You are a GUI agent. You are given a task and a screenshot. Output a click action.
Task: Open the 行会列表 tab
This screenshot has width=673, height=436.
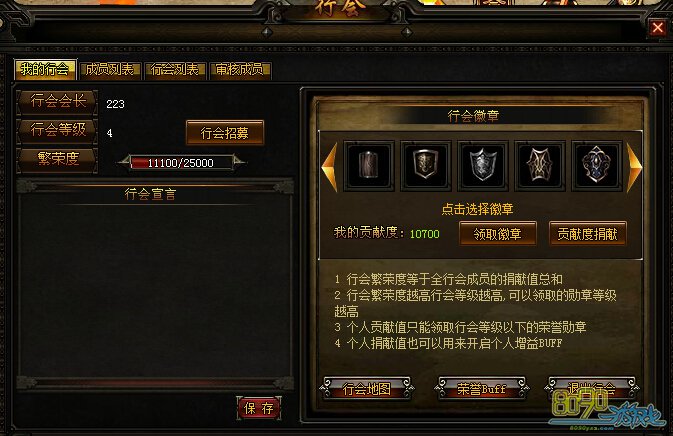[x=175, y=70]
